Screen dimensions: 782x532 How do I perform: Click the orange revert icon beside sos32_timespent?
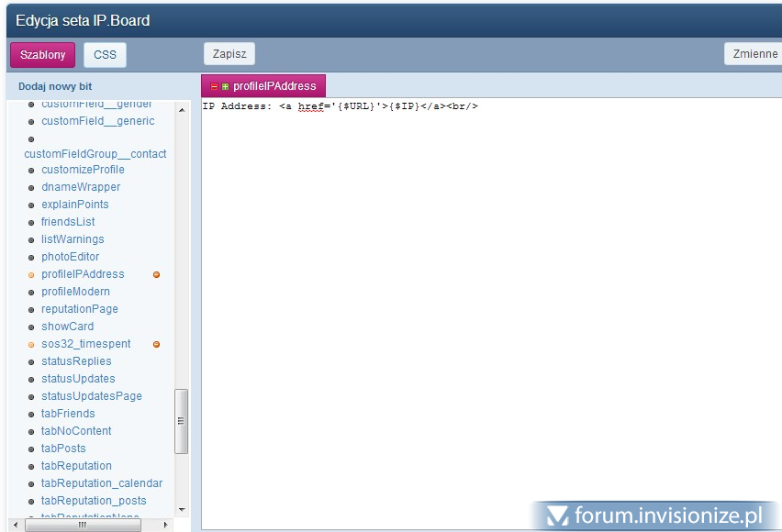coord(156,344)
